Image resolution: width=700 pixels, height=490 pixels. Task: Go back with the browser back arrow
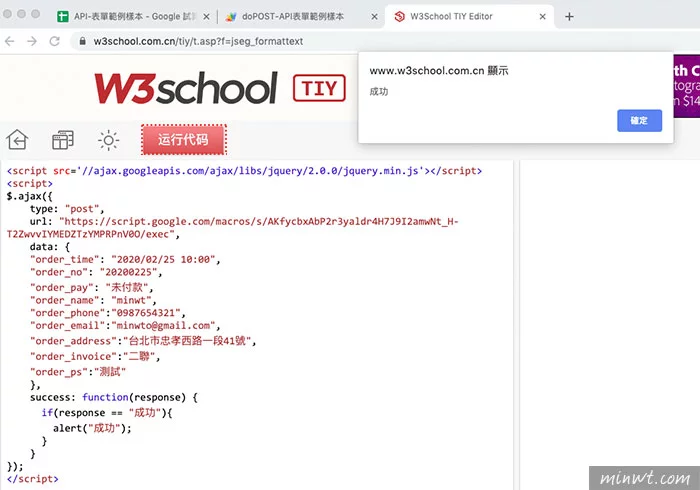point(10,42)
